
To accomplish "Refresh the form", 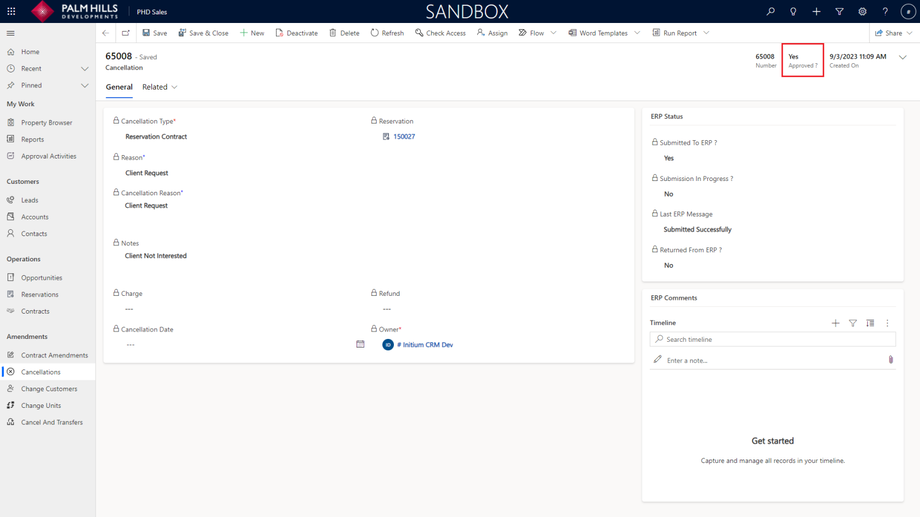I will [x=387, y=33].
